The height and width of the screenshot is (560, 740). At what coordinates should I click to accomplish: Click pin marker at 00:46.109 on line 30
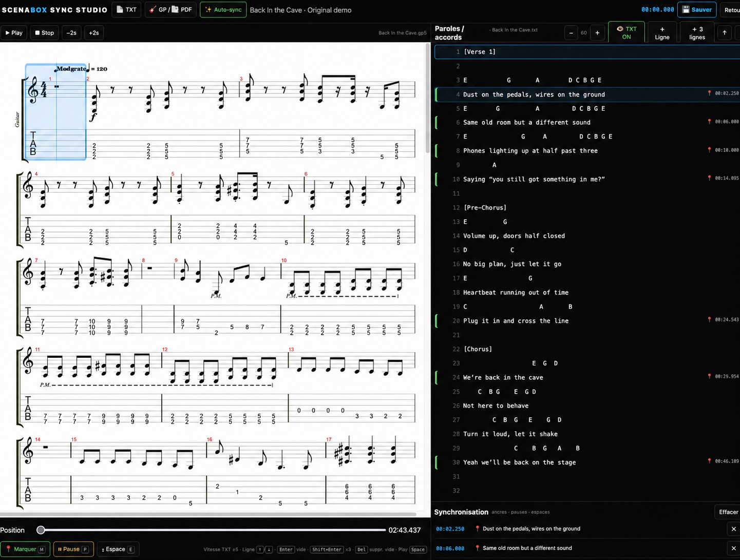pos(709,461)
